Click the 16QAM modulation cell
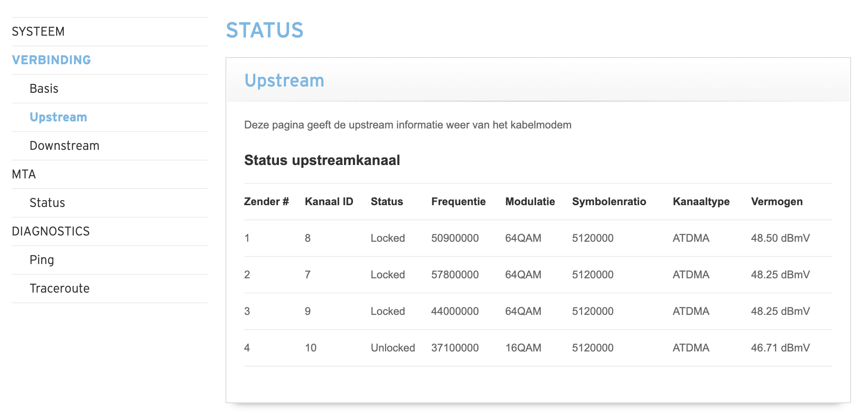Image resolution: width=868 pixels, height=413 pixels. click(x=523, y=348)
